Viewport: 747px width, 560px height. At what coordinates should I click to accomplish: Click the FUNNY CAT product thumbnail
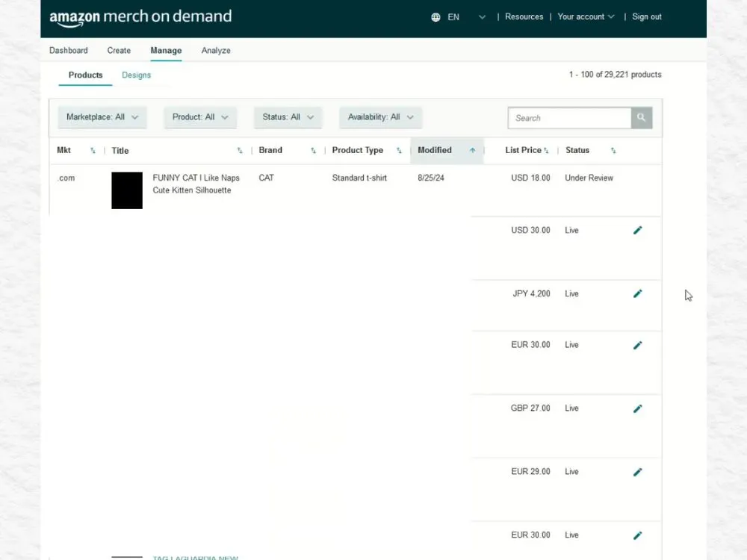click(x=126, y=190)
